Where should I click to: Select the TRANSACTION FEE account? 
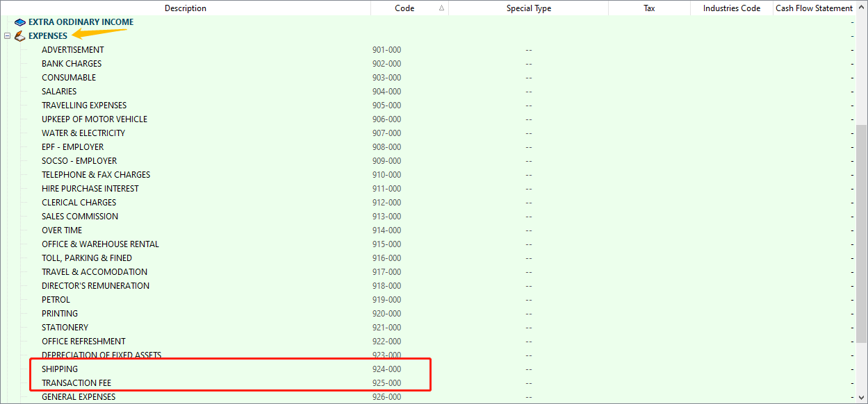point(76,383)
